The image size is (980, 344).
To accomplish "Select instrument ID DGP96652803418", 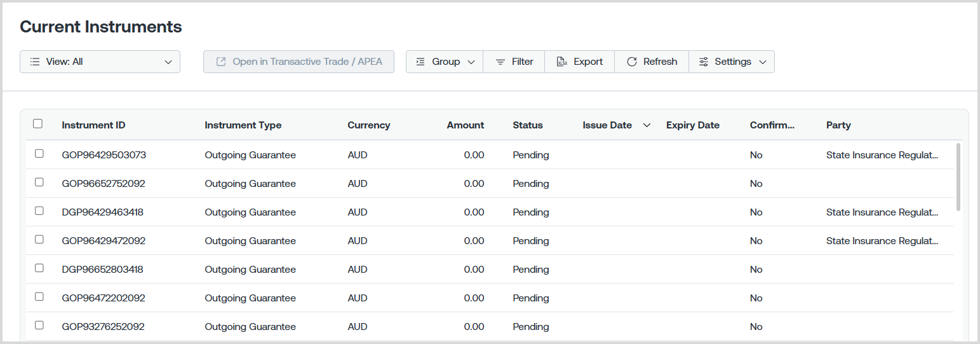I will (102, 270).
